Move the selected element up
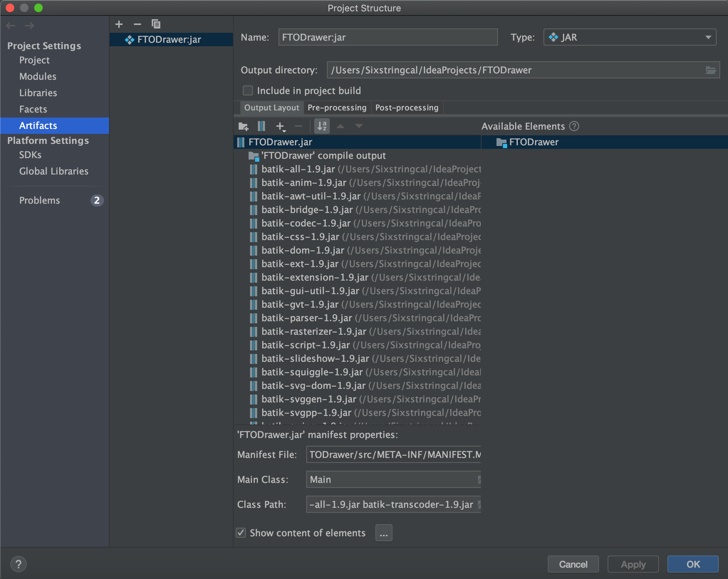The width and height of the screenshot is (728, 579). click(x=340, y=126)
